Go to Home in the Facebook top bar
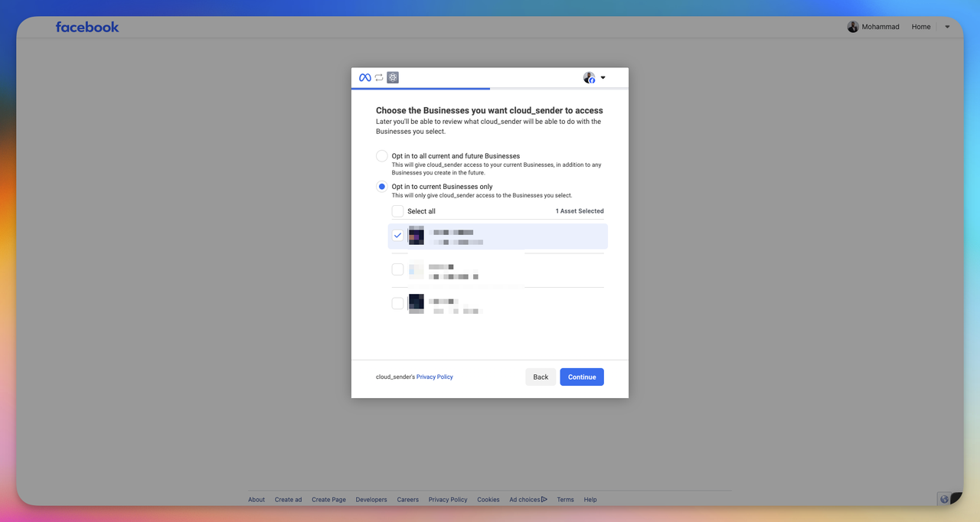Screen dimensions: 980x522 point(921,27)
